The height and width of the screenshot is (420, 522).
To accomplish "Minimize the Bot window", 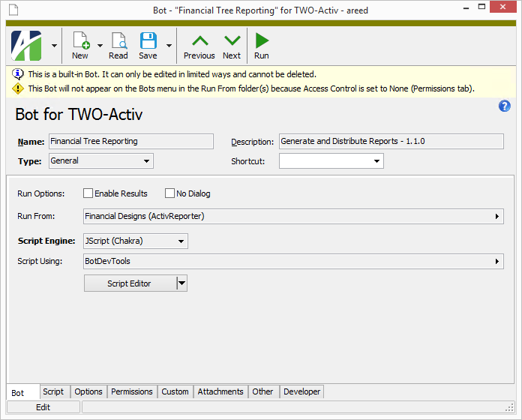I will point(466,7).
